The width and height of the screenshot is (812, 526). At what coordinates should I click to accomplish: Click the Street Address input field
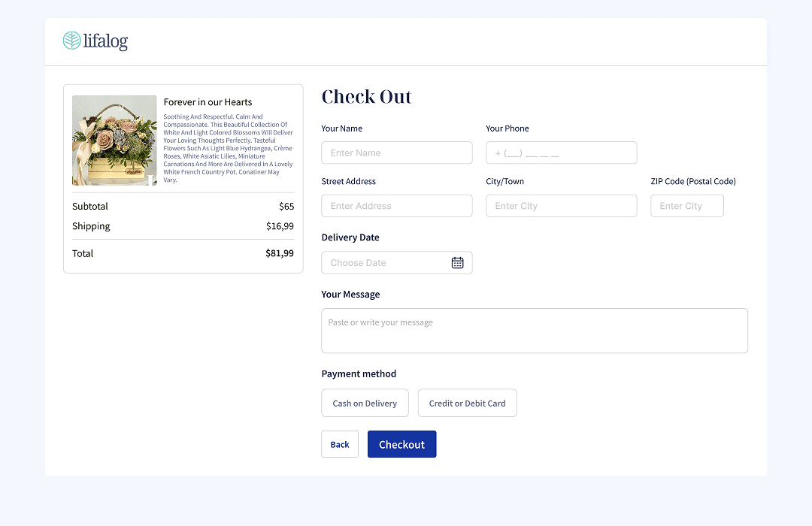[x=396, y=205]
